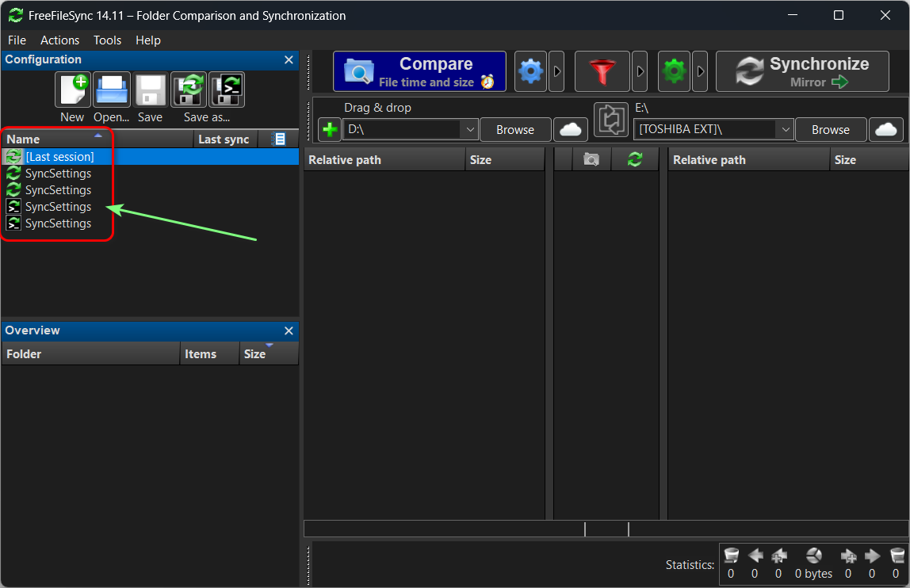This screenshot has width=910, height=588.
Task: Close the Configuration panel
Action: click(x=289, y=59)
